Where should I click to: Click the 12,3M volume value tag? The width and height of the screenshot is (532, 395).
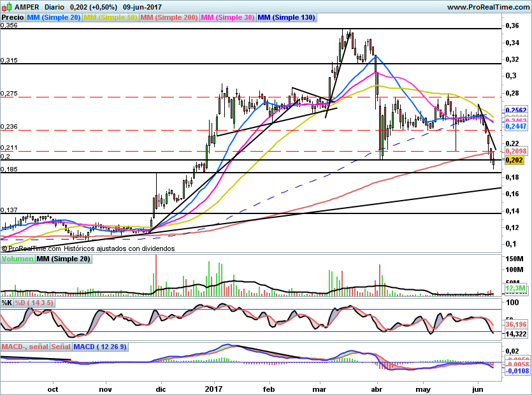pos(514,289)
